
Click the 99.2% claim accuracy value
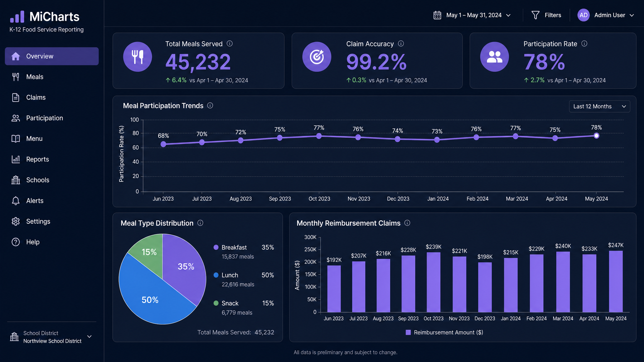376,62
